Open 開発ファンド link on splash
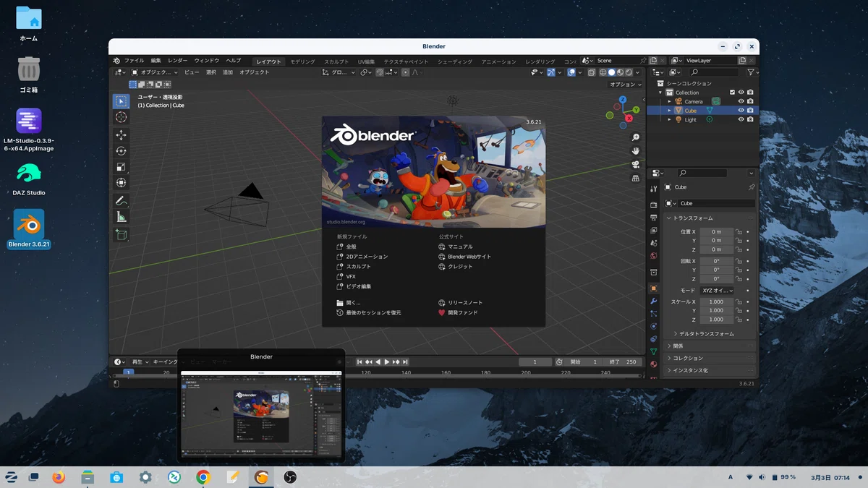 point(458,313)
